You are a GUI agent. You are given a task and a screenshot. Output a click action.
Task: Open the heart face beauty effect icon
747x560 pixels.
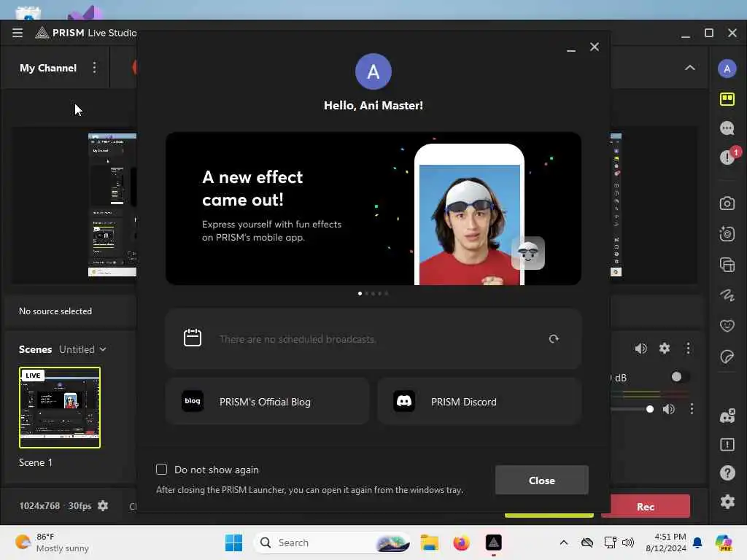[x=727, y=326]
